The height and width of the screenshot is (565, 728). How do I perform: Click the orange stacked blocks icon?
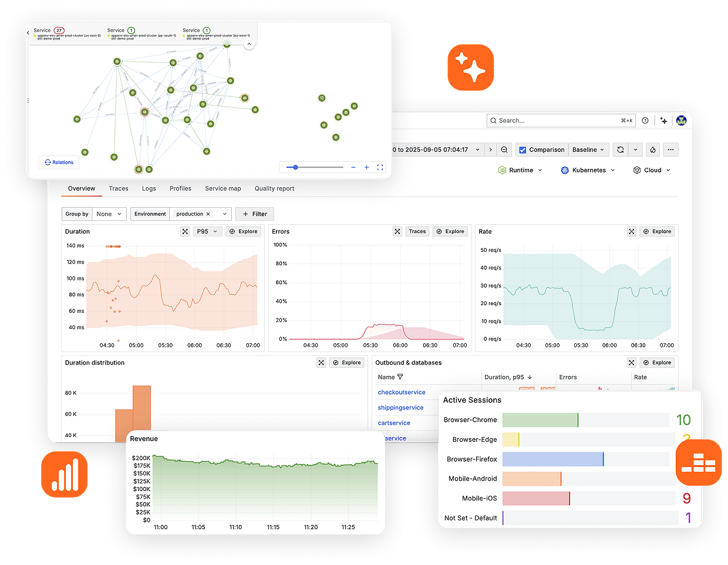pos(699,462)
